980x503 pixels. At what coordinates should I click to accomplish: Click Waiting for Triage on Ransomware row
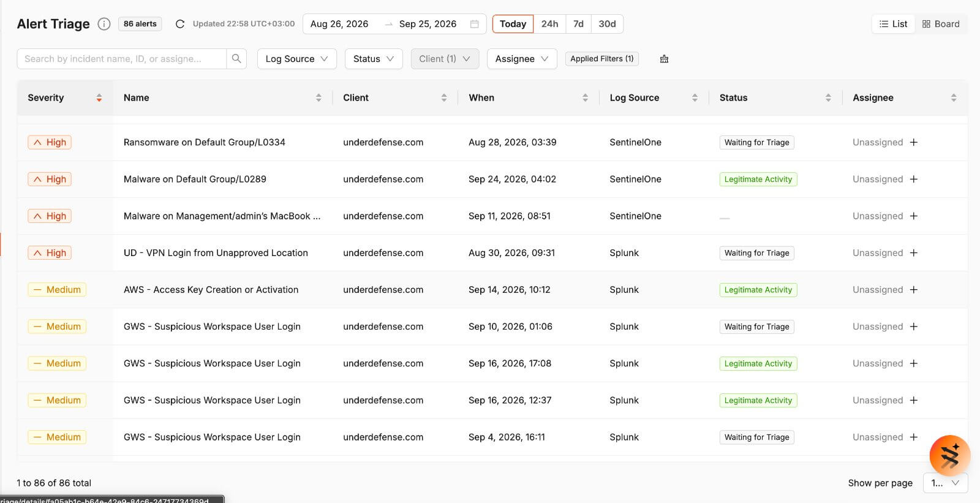pyautogui.click(x=756, y=143)
